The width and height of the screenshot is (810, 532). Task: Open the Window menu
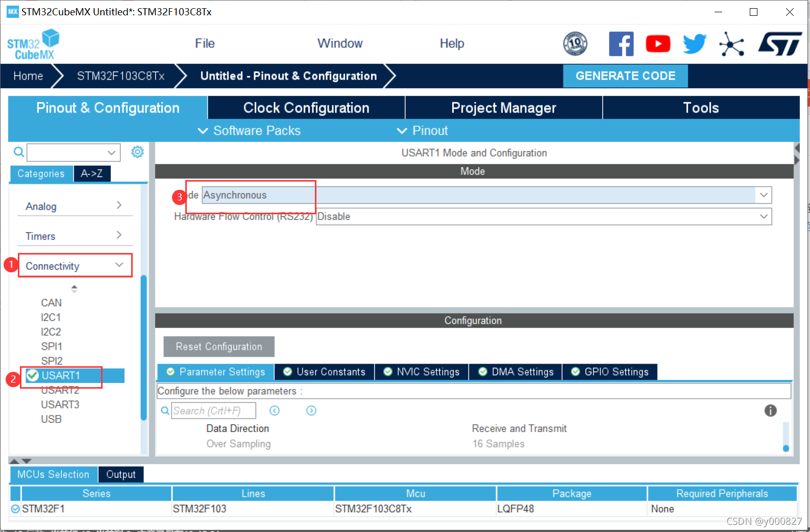pyautogui.click(x=340, y=44)
